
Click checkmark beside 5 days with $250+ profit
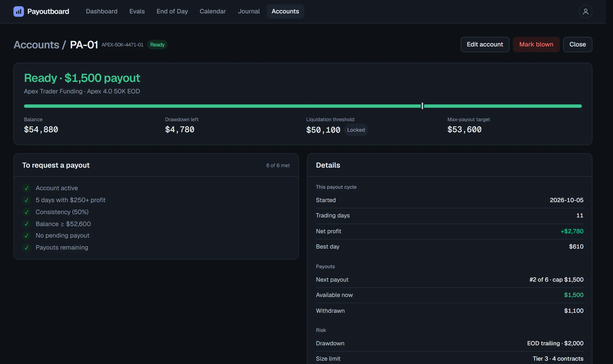27,200
